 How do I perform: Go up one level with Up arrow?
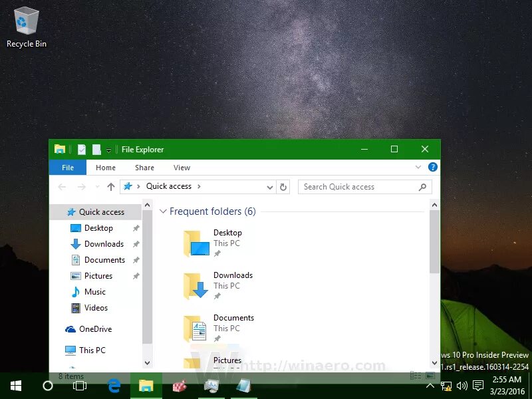111,187
